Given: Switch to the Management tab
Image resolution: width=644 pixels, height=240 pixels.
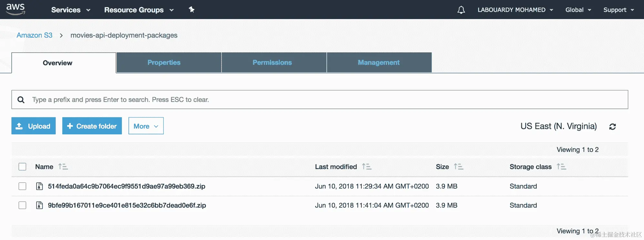Looking at the screenshot, I should coord(379,63).
